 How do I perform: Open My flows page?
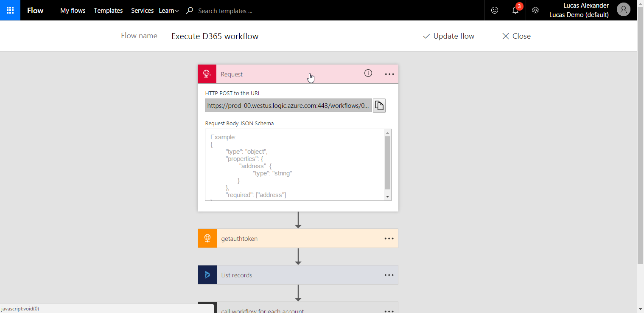click(73, 11)
